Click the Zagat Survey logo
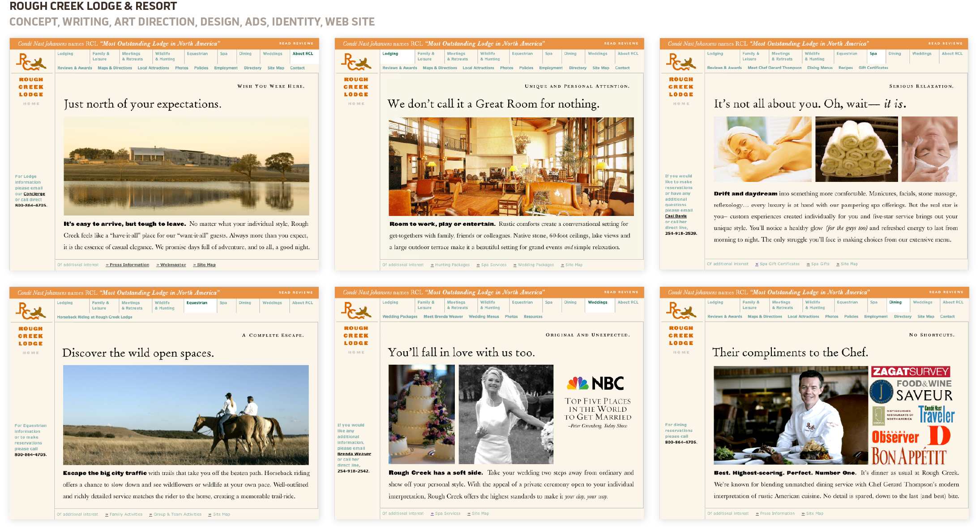980x530 pixels. pyautogui.click(x=910, y=371)
